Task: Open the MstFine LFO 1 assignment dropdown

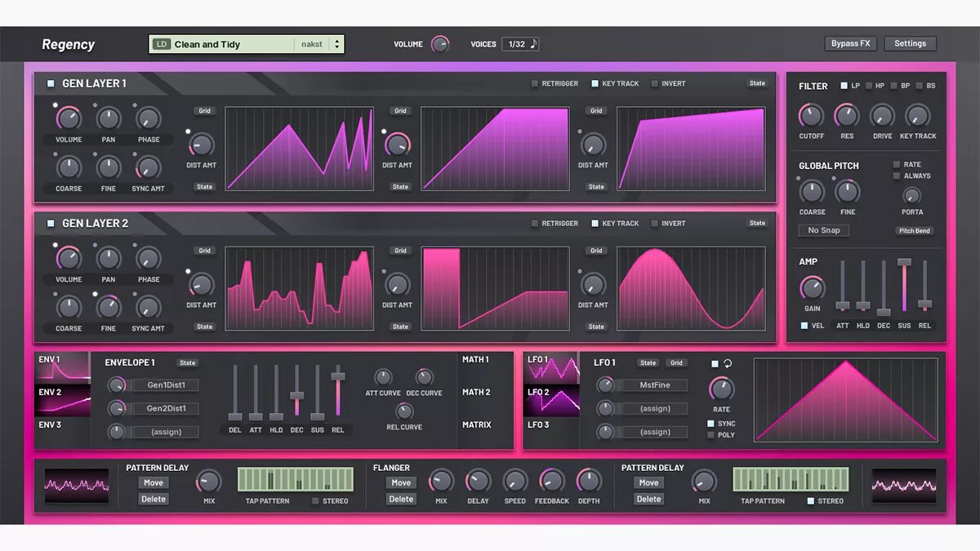Action: (655, 385)
